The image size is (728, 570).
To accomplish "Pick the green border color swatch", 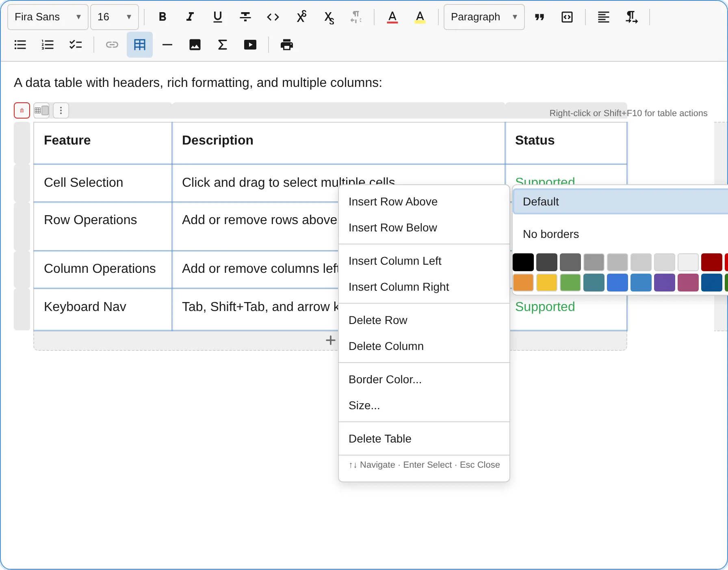I will tap(570, 283).
